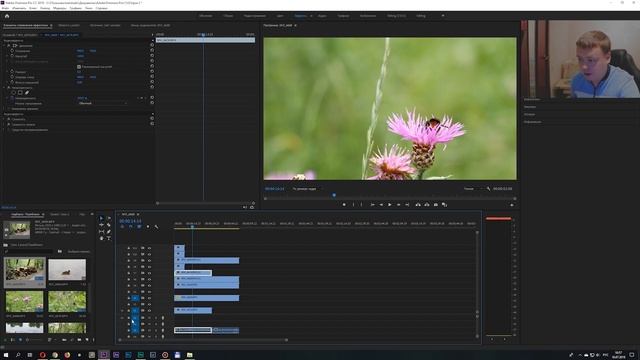Image resolution: width=640 pixels, height=360 pixels.
Task: Step forward one frame in Program monitor
Action: [398, 204]
